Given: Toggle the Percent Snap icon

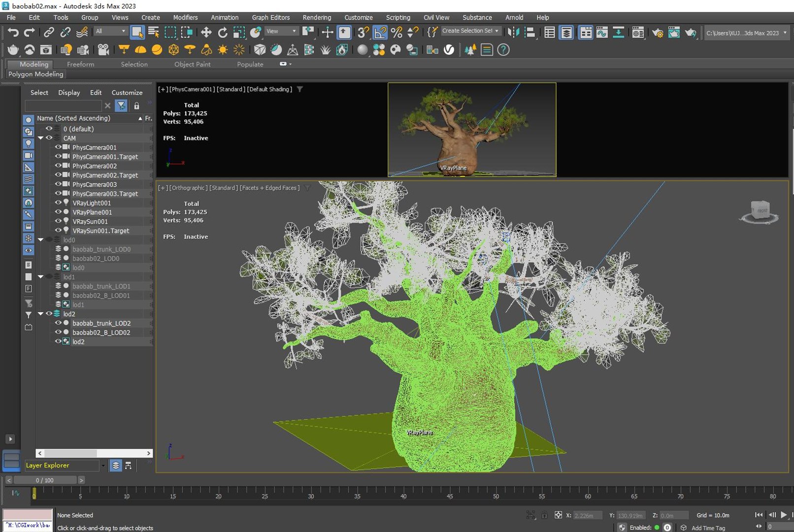Looking at the screenshot, I should (x=397, y=33).
